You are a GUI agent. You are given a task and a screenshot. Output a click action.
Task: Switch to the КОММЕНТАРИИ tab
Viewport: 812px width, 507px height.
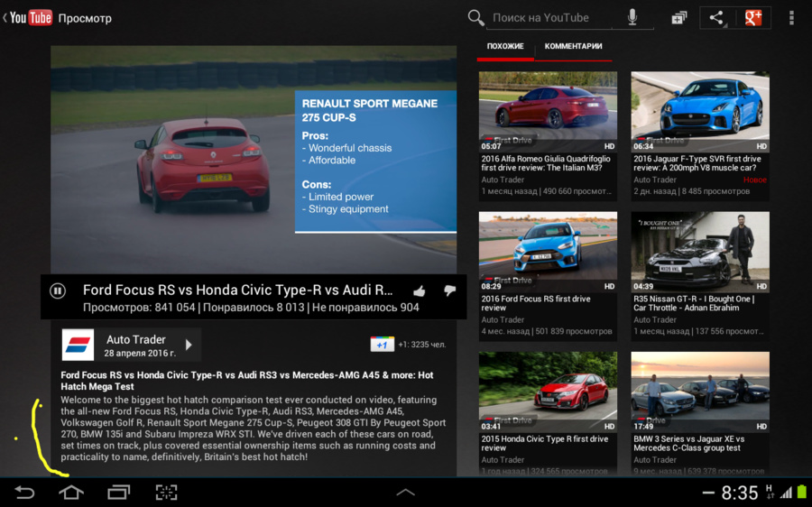[573, 47]
